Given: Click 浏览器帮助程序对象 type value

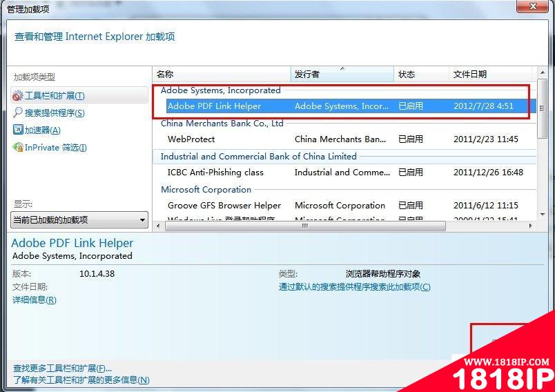Looking at the screenshot, I should (383, 274).
